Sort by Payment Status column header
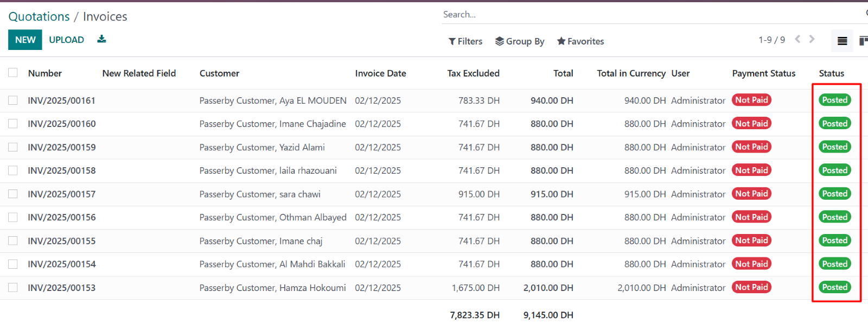The width and height of the screenshot is (868, 329). [x=764, y=73]
